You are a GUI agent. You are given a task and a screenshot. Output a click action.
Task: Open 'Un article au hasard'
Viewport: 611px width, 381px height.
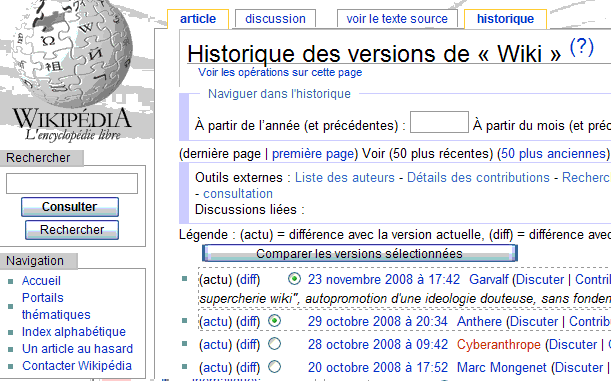(x=78, y=349)
